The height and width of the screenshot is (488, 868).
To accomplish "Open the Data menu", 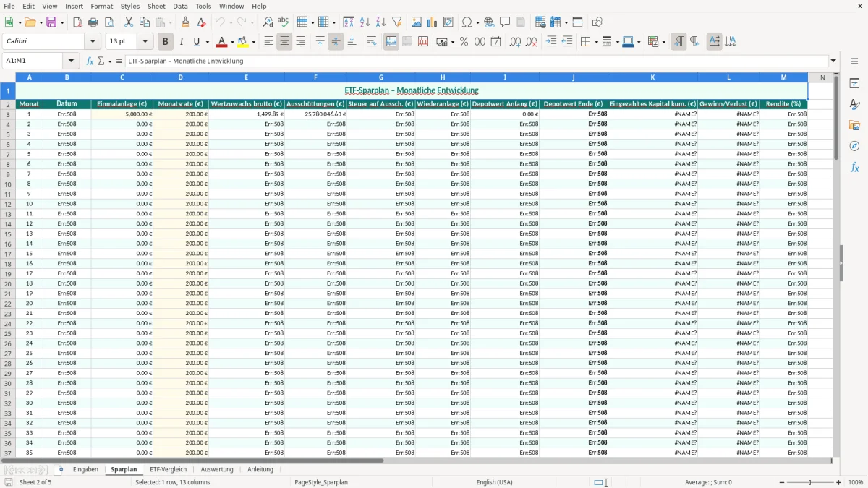I will [x=180, y=6].
